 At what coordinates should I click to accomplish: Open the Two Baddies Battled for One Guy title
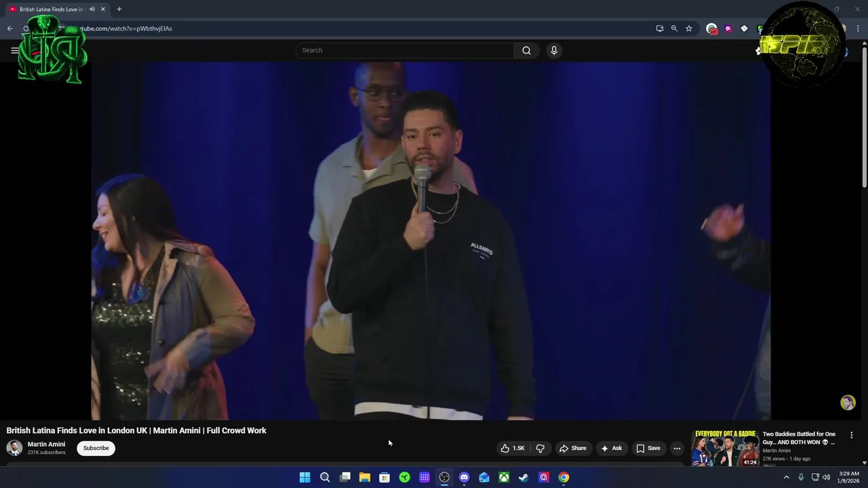pyautogui.click(x=800, y=438)
